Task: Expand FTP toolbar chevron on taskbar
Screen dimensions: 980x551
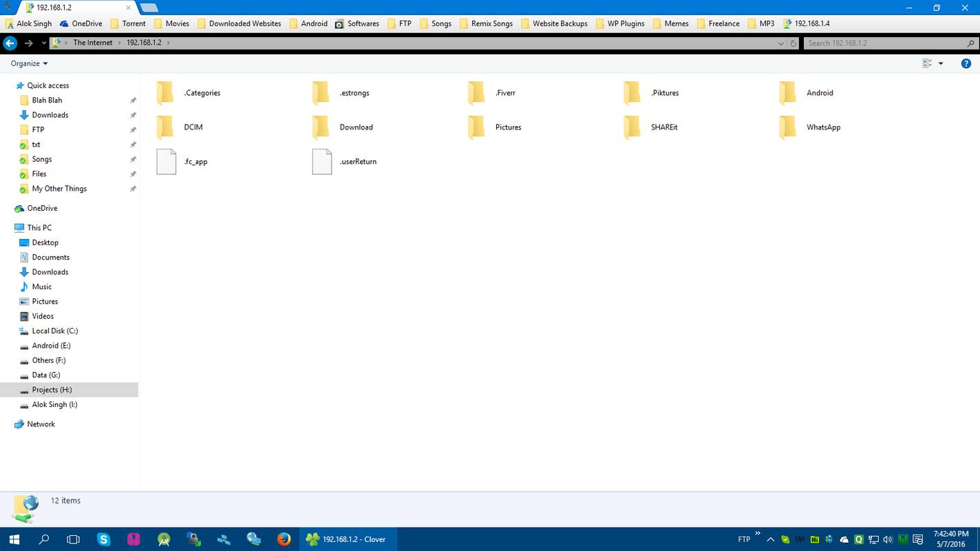Action: [758, 533]
